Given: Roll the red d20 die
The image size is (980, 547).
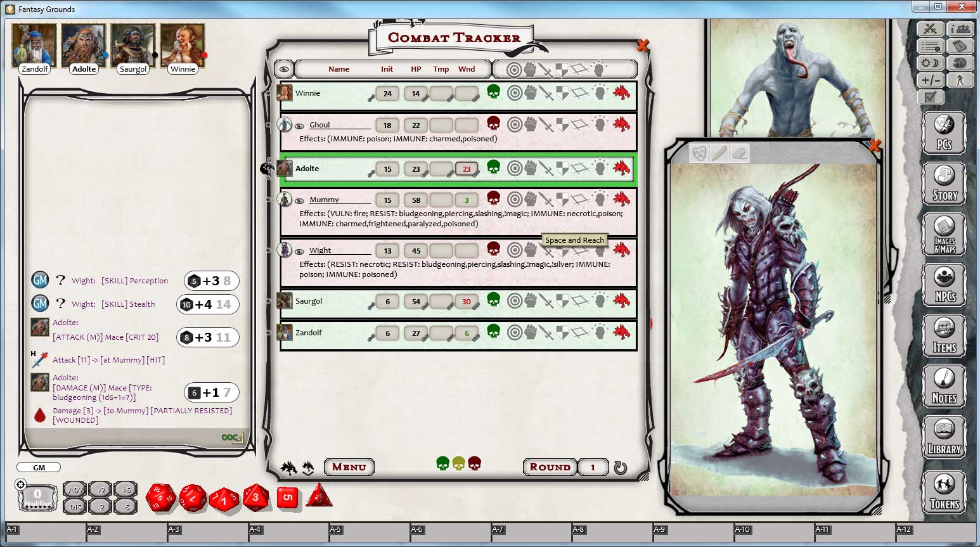Looking at the screenshot, I should 161,498.
